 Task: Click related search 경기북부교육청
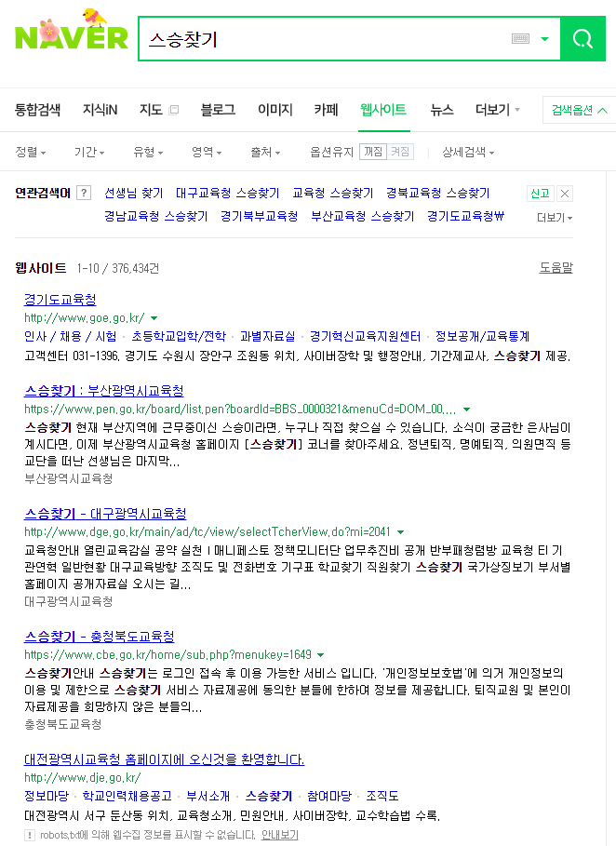(259, 216)
